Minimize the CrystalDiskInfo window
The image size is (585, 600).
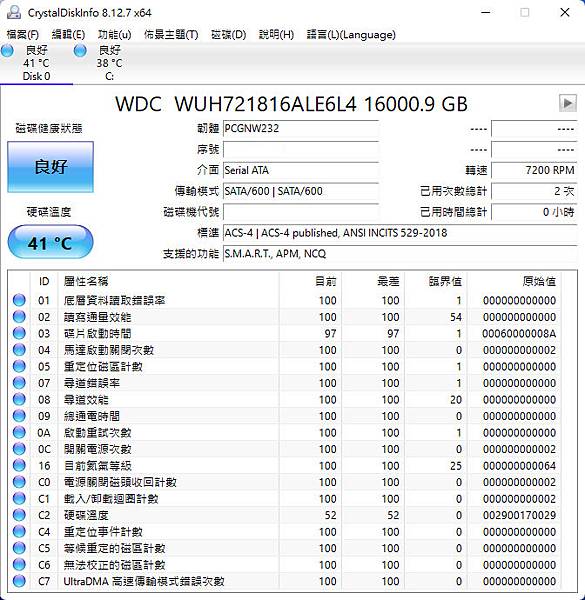486,13
